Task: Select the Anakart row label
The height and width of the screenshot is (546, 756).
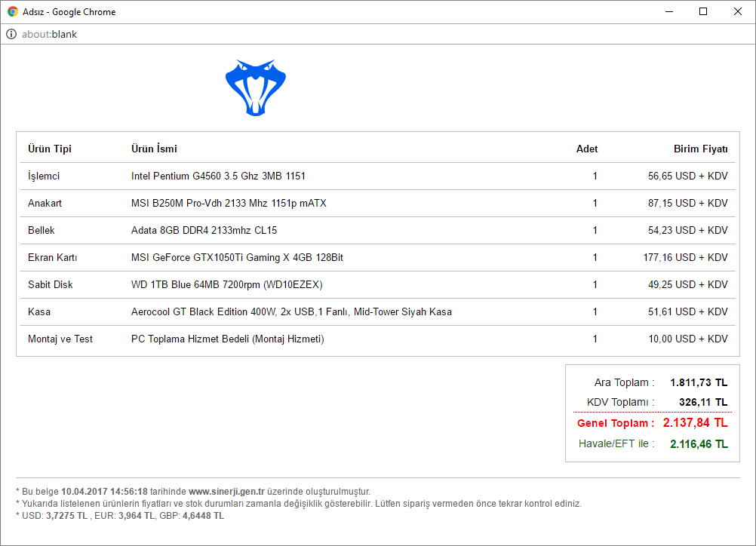Action: 45,203
